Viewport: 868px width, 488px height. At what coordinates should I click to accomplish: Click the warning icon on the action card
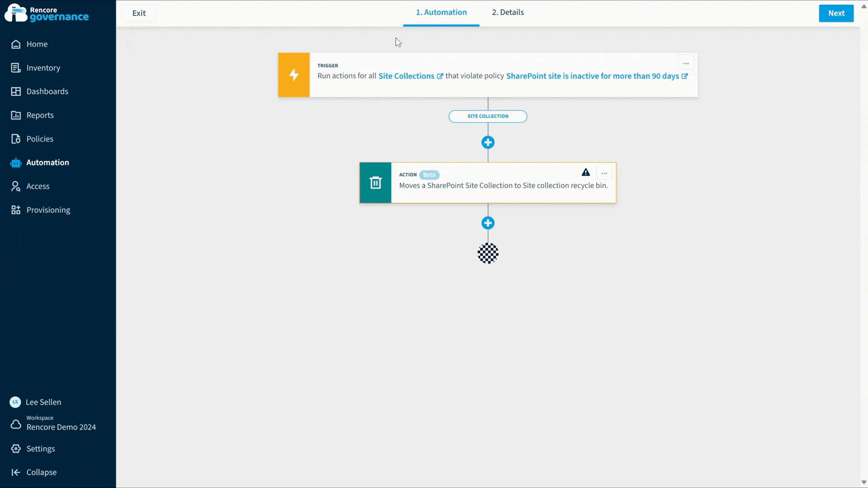pos(585,172)
